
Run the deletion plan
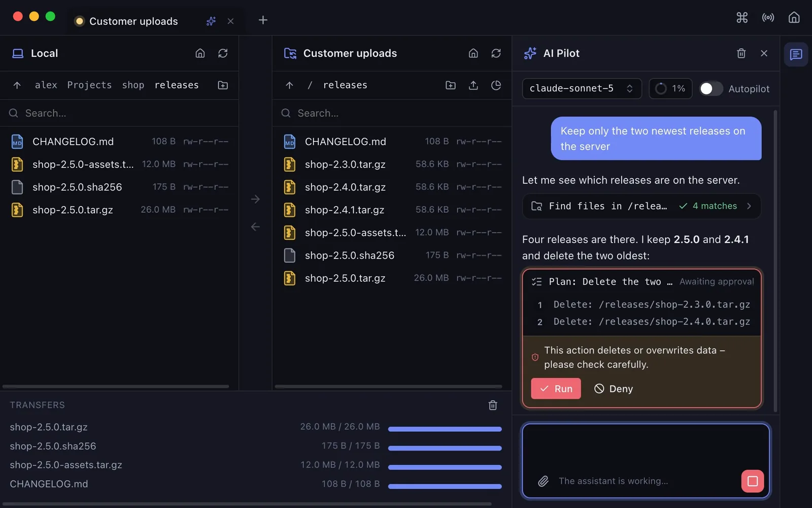[556, 389]
